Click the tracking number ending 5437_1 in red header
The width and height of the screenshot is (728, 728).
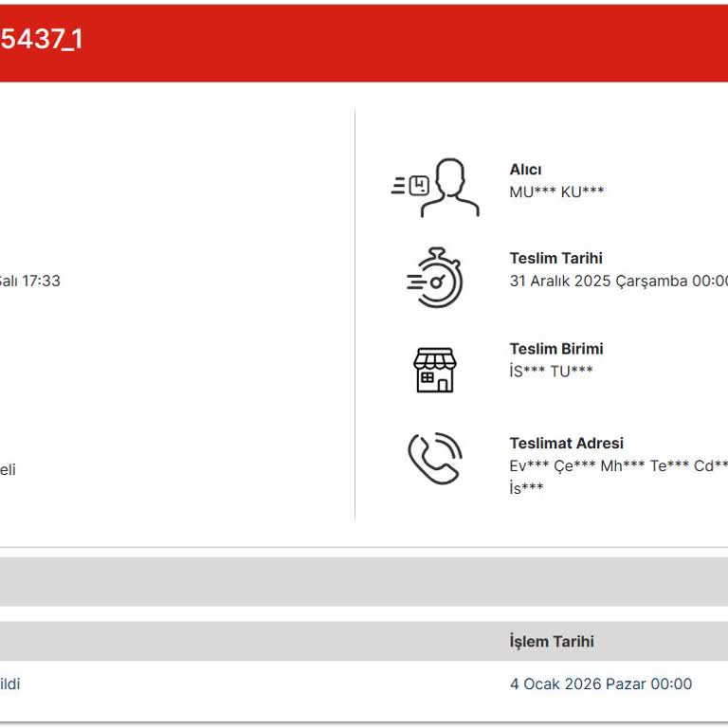(41, 41)
